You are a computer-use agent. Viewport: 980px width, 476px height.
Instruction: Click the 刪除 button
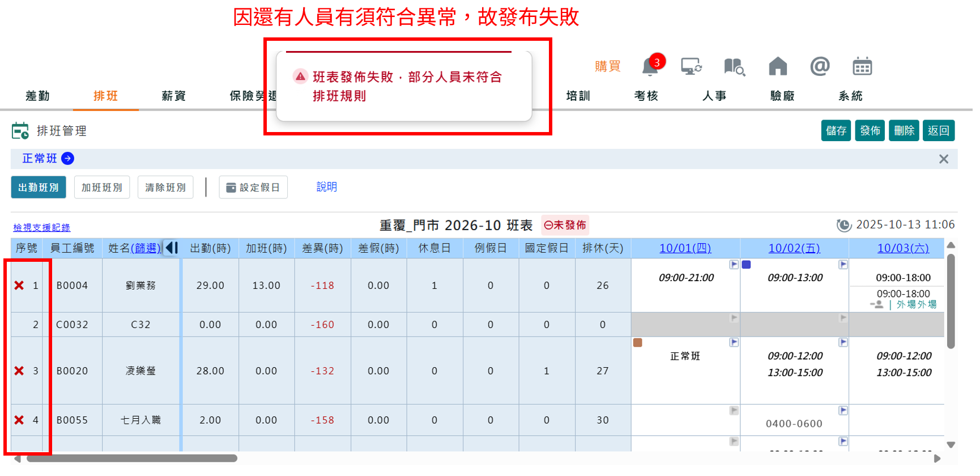(904, 131)
